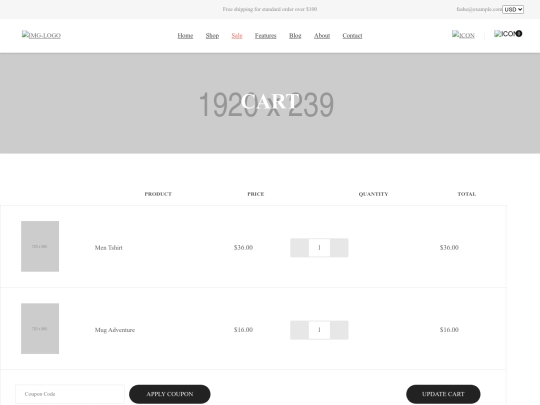Image resolution: width=540 pixels, height=405 pixels.
Task: Click the Men Tshirt product thumbnail
Action: (40, 246)
